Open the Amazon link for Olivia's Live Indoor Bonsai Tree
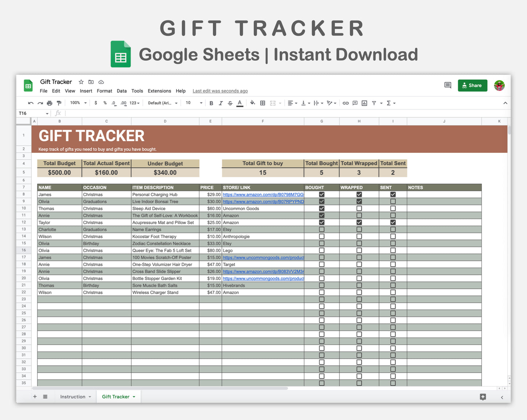Image resolution: width=527 pixels, height=420 pixels. coord(263,201)
